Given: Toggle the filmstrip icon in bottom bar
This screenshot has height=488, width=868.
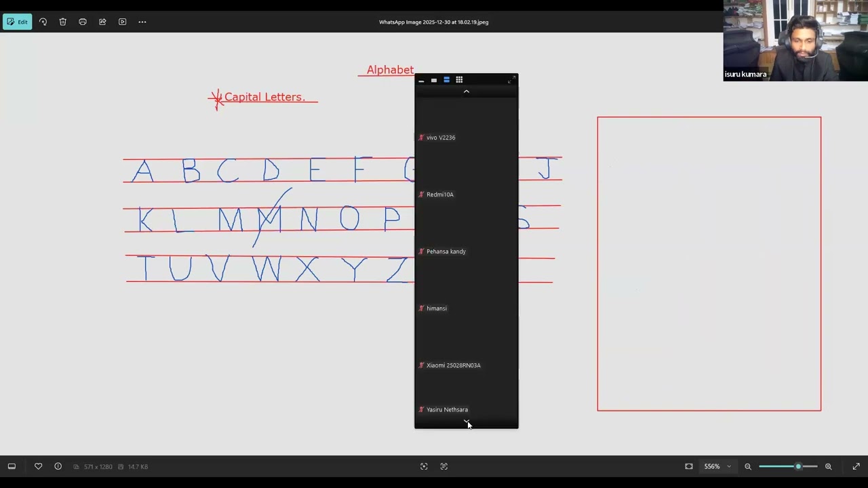Looking at the screenshot, I should (x=12, y=466).
